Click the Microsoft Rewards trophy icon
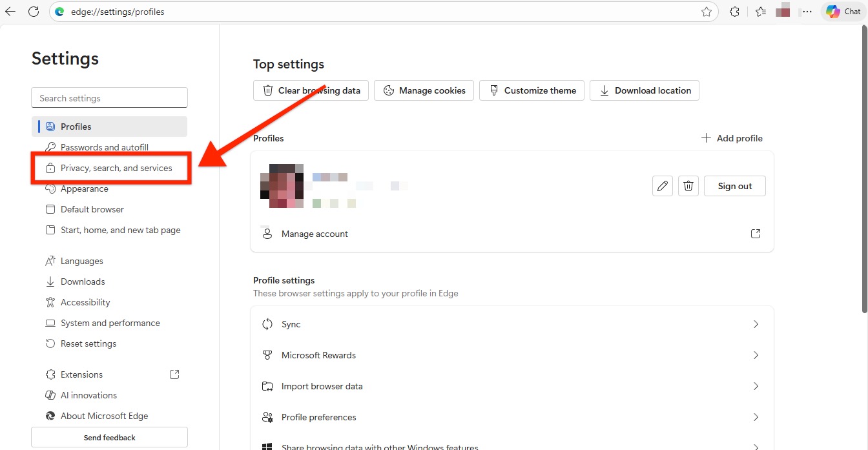 267,355
